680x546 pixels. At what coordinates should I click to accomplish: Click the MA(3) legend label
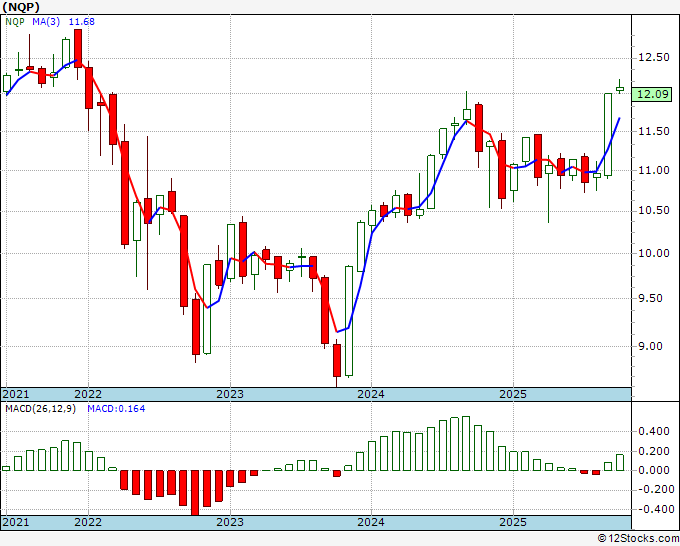click(46, 22)
